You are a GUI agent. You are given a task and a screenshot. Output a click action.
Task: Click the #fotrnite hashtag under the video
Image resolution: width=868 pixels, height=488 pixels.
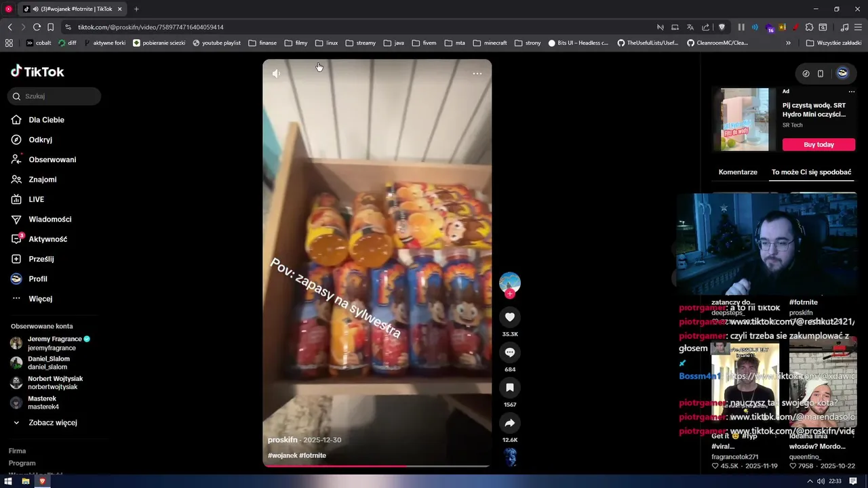pyautogui.click(x=313, y=455)
